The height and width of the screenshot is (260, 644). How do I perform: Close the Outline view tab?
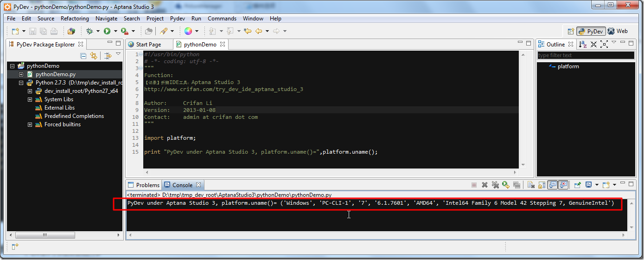(571, 45)
